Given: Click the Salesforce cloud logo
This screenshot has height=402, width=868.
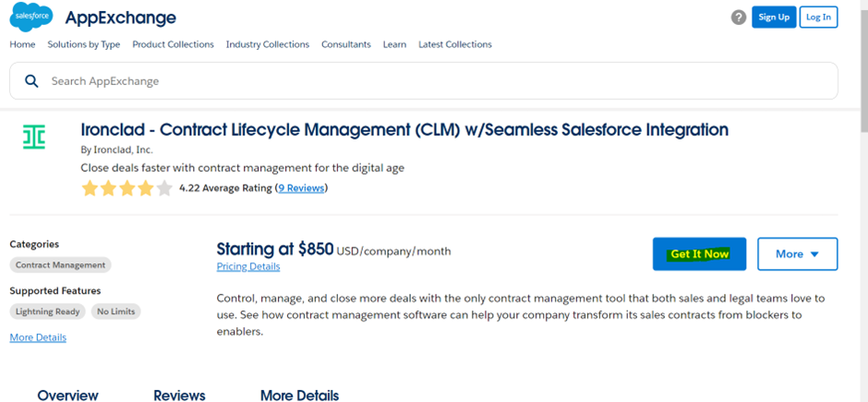Looking at the screenshot, I should [31, 18].
